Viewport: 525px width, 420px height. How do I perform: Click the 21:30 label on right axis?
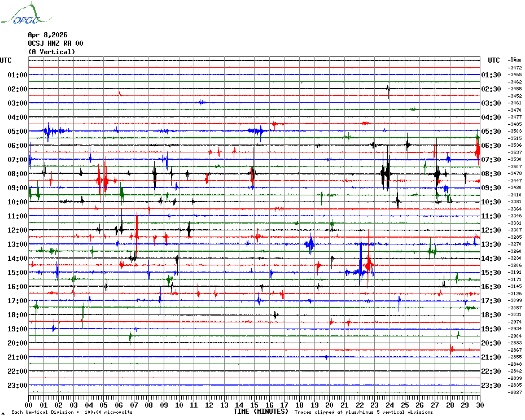coord(491,357)
